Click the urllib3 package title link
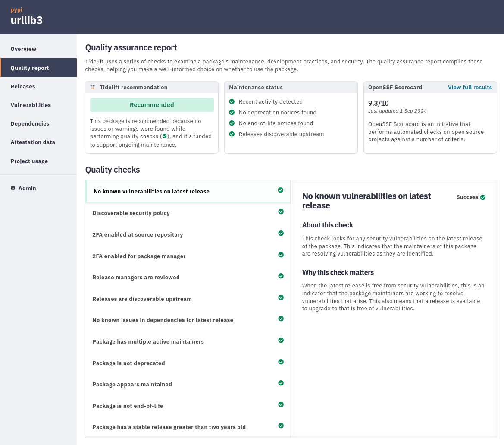 pyautogui.click(x=26, y=20)
